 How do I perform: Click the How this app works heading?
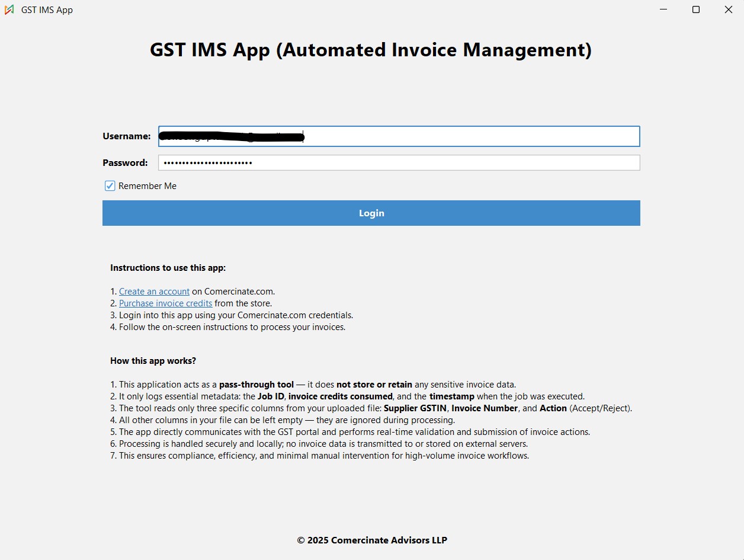point(153,360)
